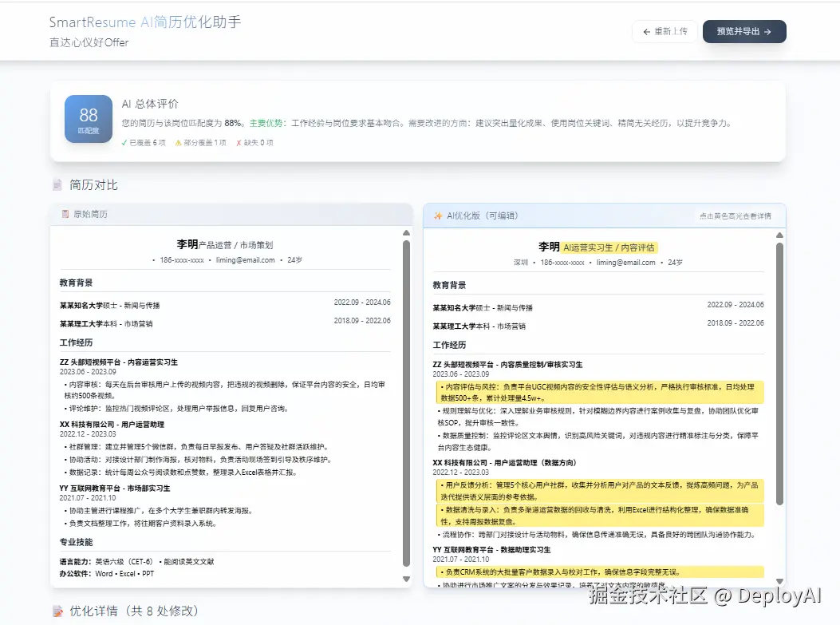
Task: Click original bullet 评论维护
Action: coord(178,409)
